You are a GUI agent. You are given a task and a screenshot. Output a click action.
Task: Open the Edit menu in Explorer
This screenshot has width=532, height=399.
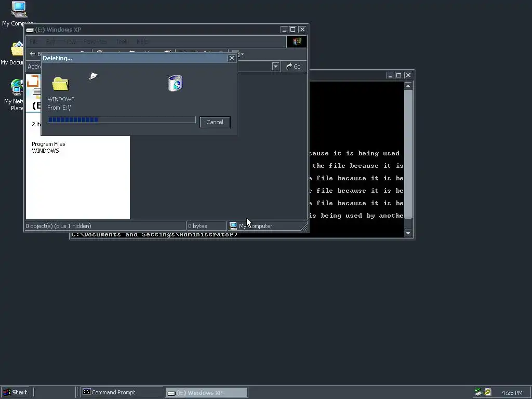(50, 42)
